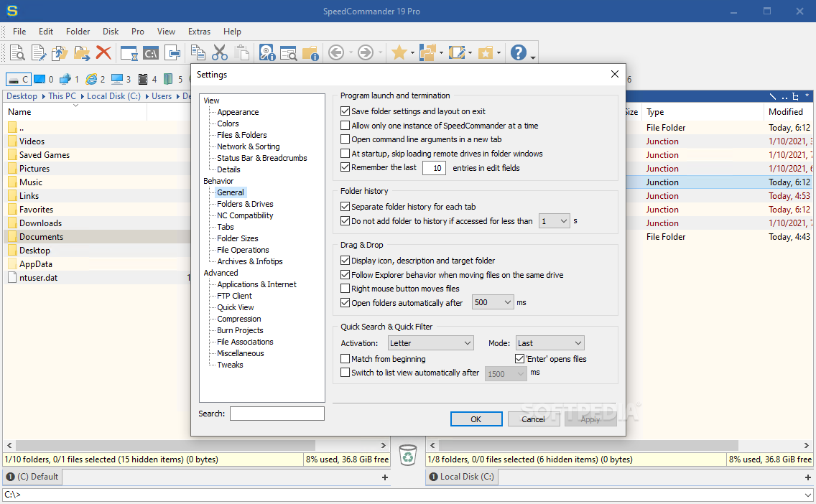Click the red X Delete toolbar icon
Screen dimensions: 816x504
(x=103, y=52)
